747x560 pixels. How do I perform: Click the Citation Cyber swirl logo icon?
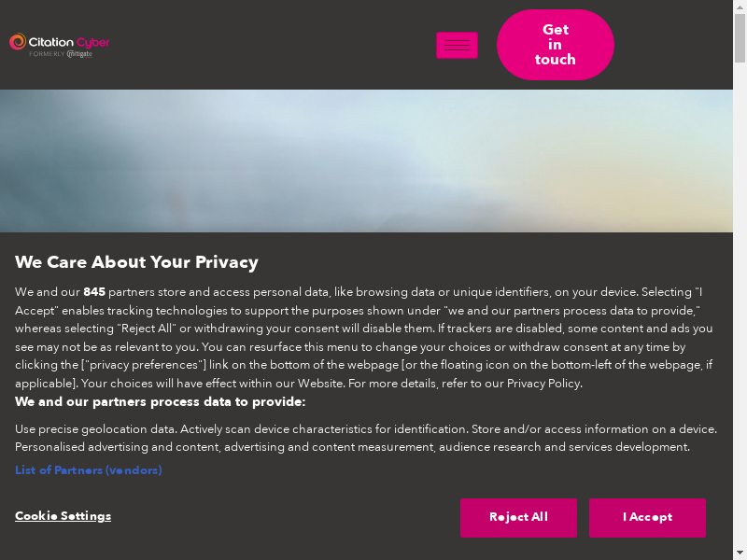(x=18, y=42)
